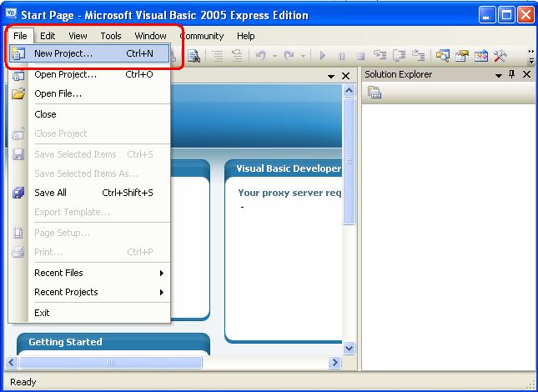Open the File menu
The width and height of the screenshot is (538, 392).
click(x=20, y=36)
